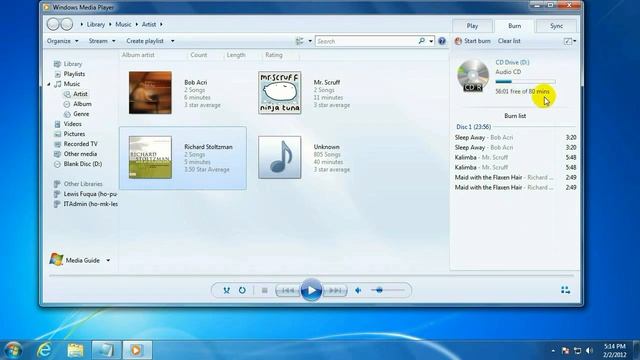Image resolution: width=640 pixels, height=360 pixels.
Task: Start playback with the Play button
Action: [311, 290]
